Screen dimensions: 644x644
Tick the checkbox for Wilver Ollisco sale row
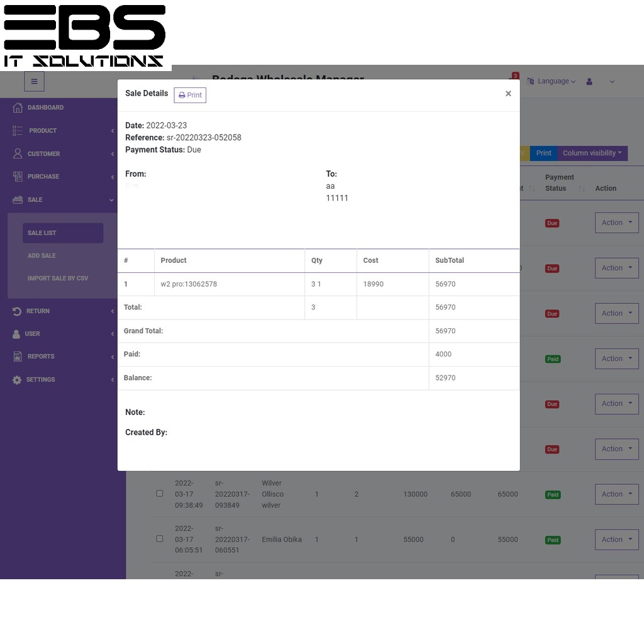[159, 493]
